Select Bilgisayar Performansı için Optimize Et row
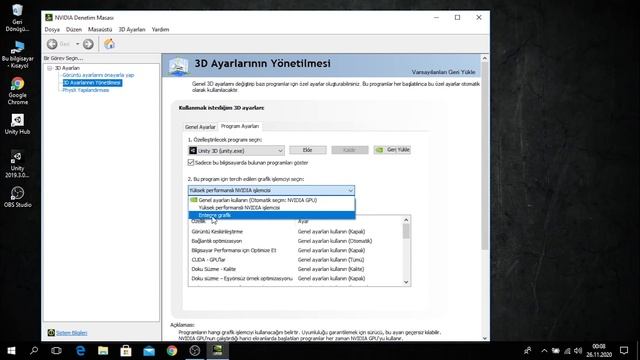 click(x=296, y=250)
